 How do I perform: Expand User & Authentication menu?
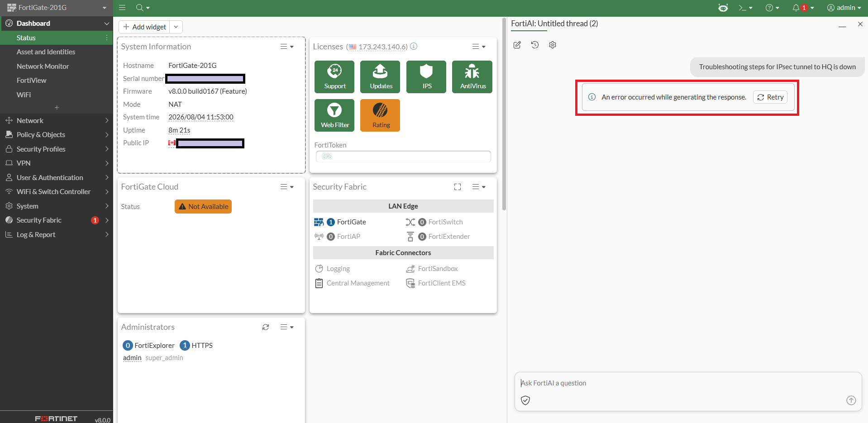click(x=57, y=178)
